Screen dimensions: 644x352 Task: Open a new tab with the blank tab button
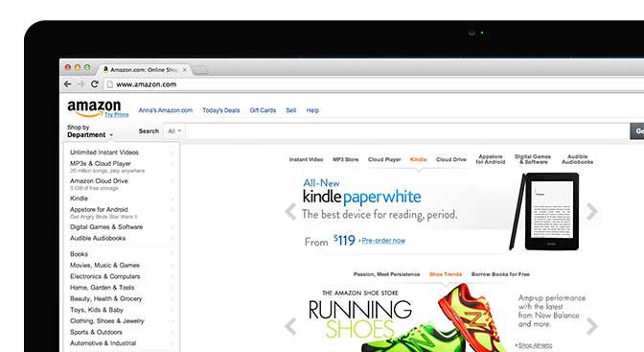(x=200, y=70)
